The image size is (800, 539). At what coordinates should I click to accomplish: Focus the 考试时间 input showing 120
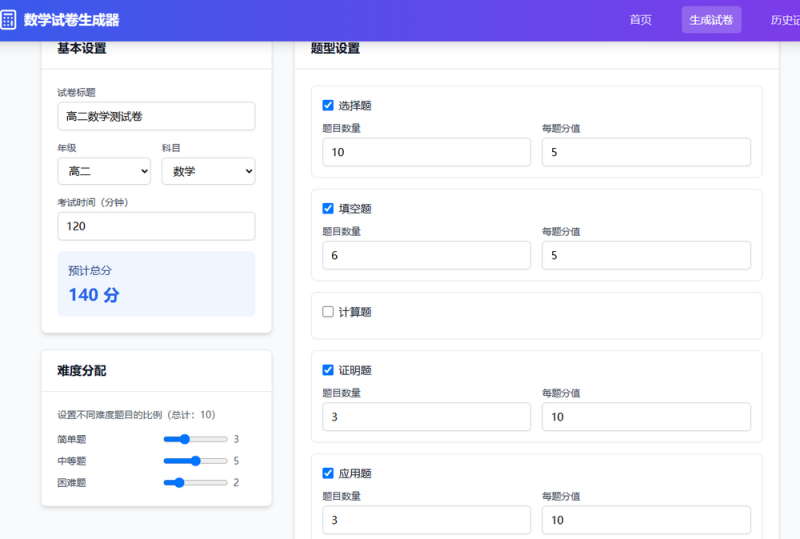click(156, 226)
